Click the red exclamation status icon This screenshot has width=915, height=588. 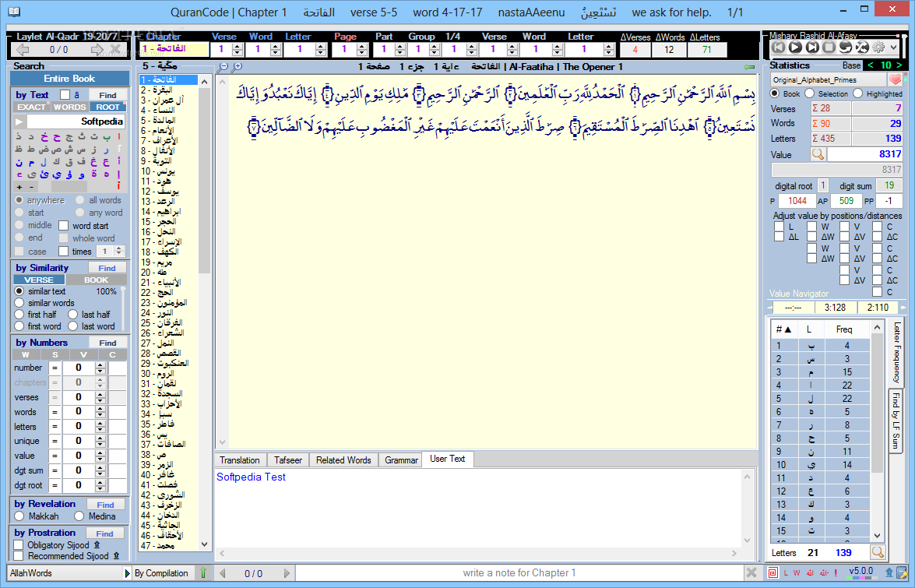(x=836, y=573)
